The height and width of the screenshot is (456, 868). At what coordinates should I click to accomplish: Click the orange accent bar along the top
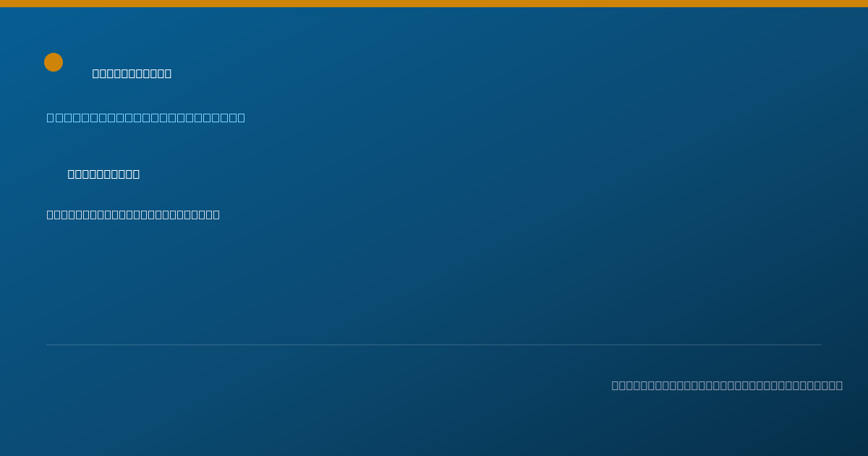434,4
